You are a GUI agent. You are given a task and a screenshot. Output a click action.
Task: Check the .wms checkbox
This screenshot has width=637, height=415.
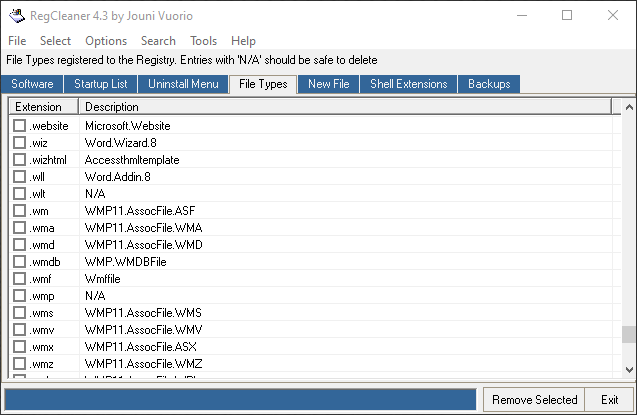[x=20, y=313]
